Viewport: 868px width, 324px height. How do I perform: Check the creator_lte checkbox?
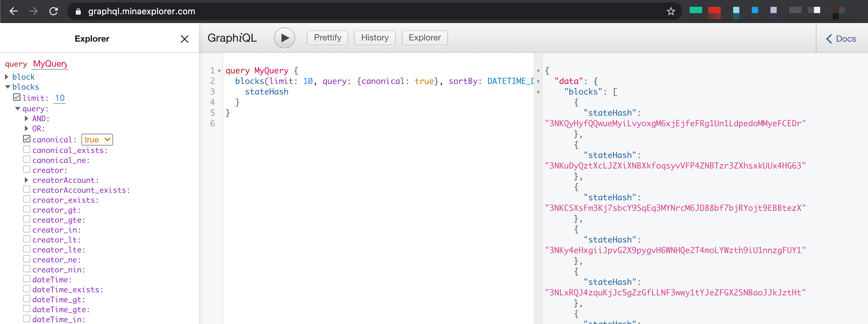click(27, 249)
